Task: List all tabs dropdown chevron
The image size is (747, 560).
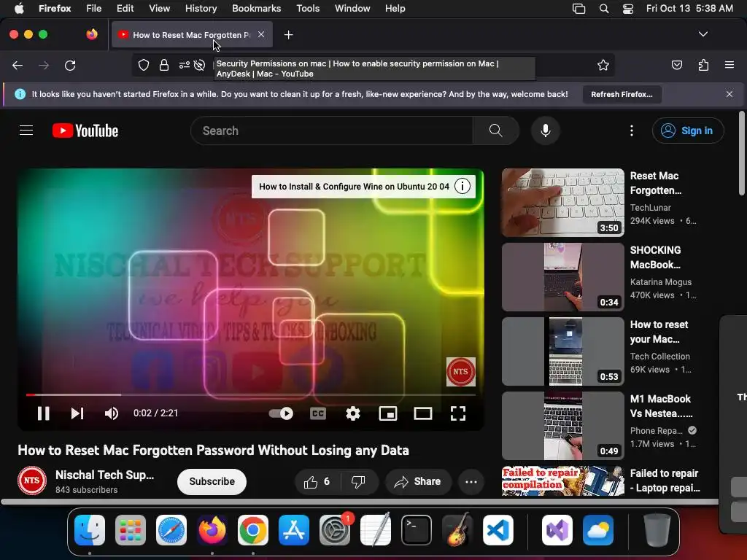Action: click(x=703, y=34)
